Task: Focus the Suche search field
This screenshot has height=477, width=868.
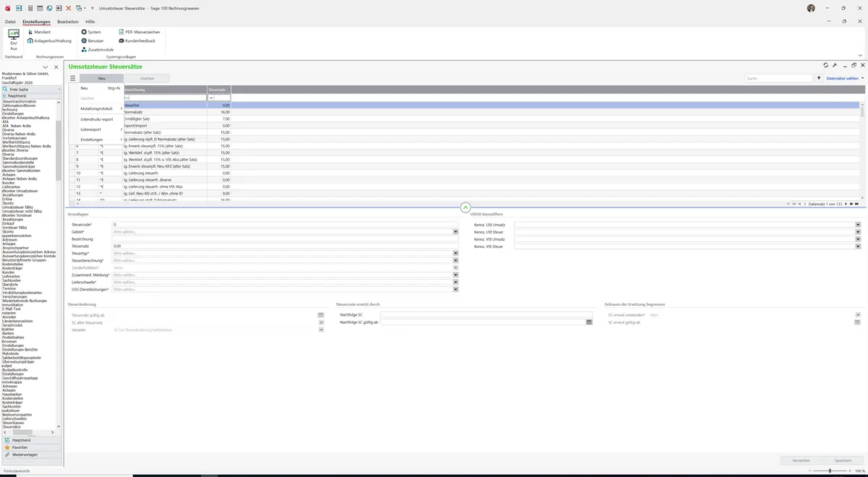Action: click(x=780, y=78)
